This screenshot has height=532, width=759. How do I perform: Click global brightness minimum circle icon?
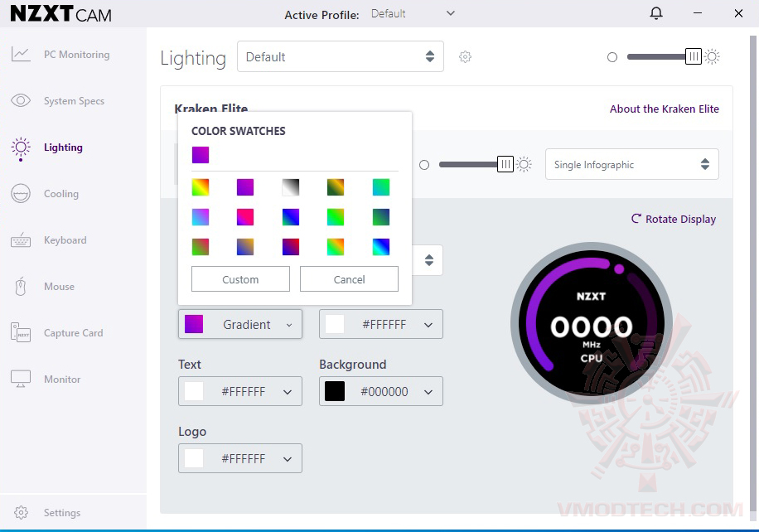[x=612, y=57]
